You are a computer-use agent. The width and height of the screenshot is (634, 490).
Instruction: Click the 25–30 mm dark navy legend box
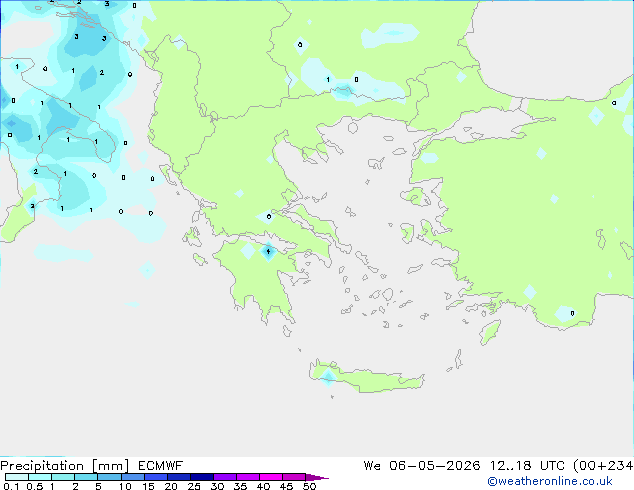click(x=202, y=477)
